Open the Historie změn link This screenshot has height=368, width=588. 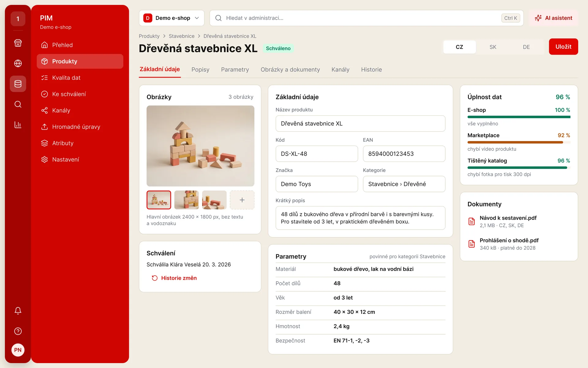(x=174, y=278)
